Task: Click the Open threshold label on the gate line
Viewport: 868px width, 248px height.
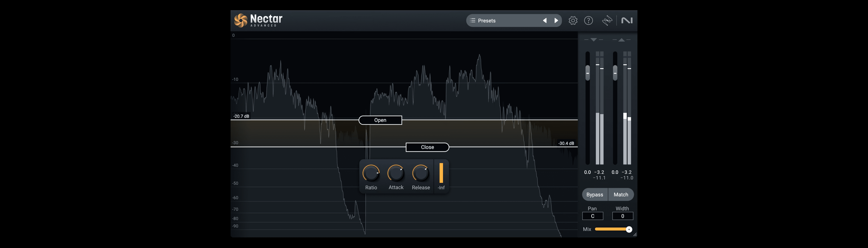Action: pos(380,120)
